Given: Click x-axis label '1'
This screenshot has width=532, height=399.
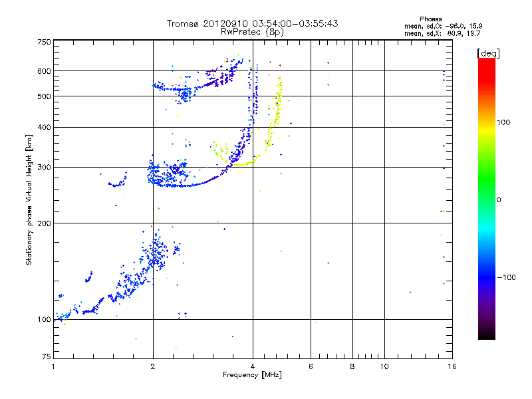Looking at the screenshot, I should click(x=53, y=366).
